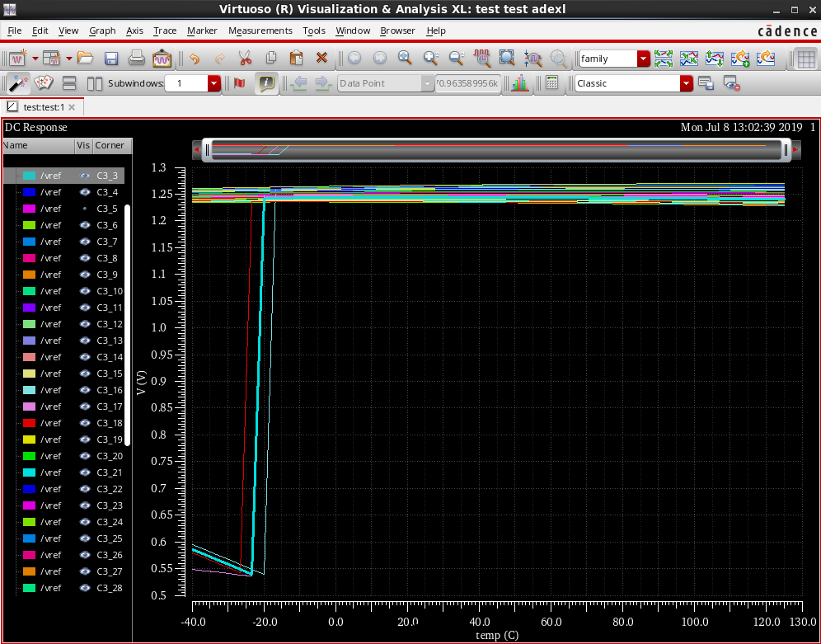Click the Print icon in toolbar
Viewport: 821px width, 644px height.
137,59
